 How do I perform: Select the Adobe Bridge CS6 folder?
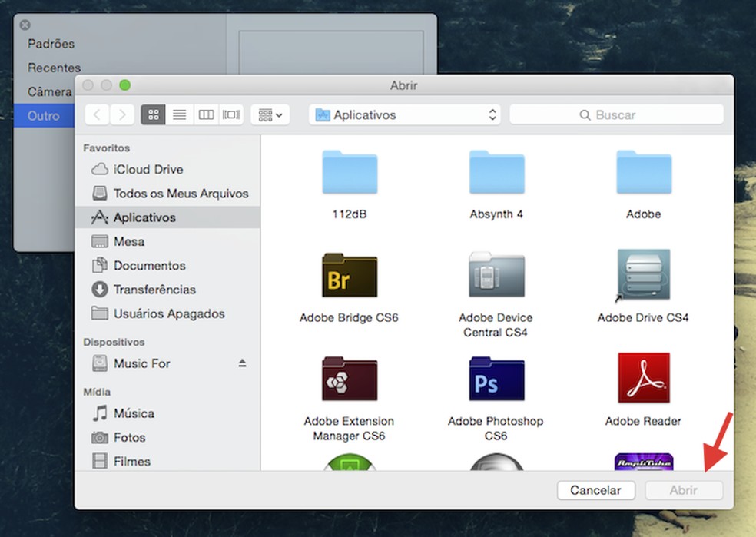349,273
